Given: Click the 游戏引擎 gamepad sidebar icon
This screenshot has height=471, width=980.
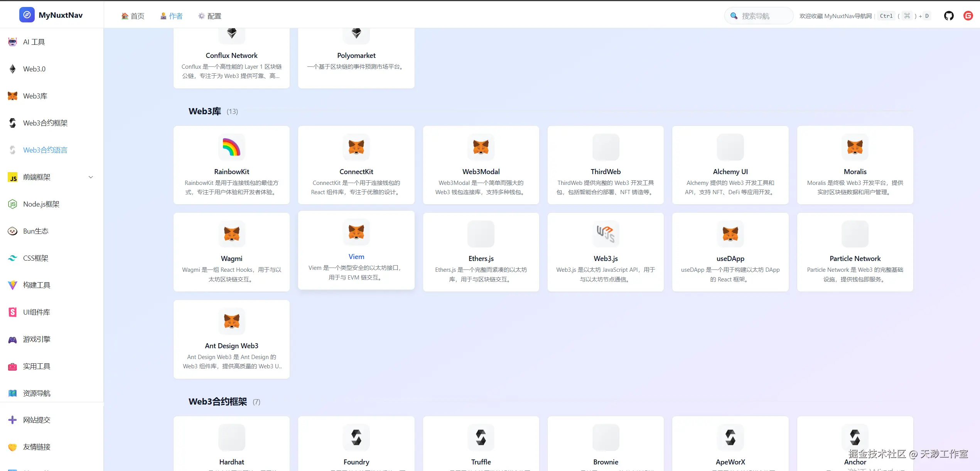Looking at the screenshot, I should [13, 339].
